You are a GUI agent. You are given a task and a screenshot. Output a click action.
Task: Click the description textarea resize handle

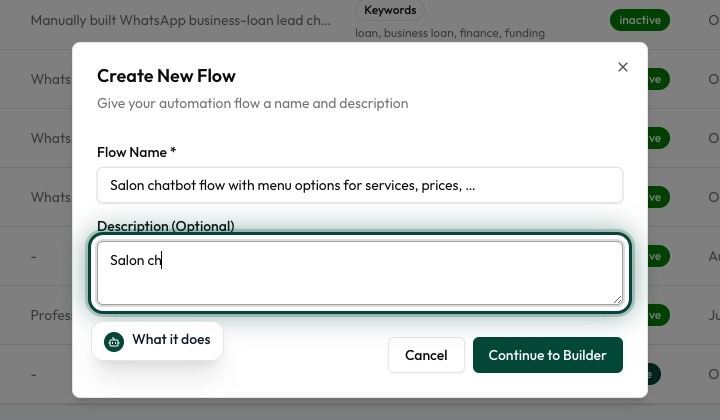(x=617, y=299)
